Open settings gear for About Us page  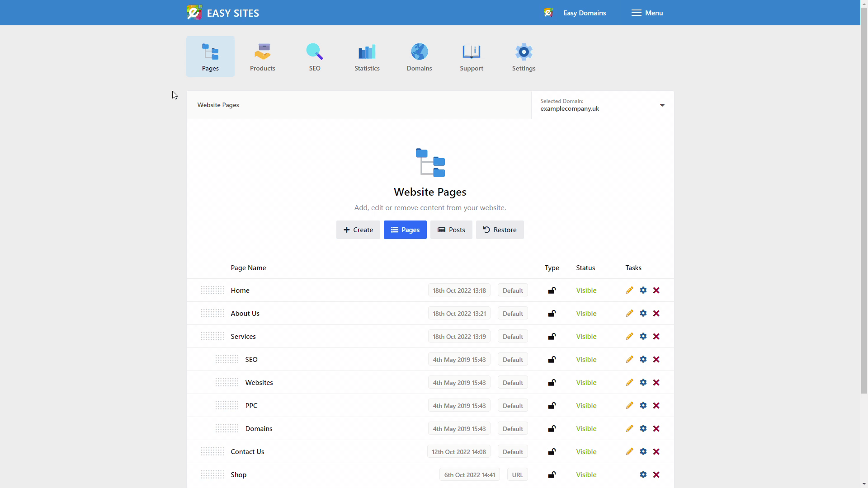pyautogui.click(x=643, y=313)
